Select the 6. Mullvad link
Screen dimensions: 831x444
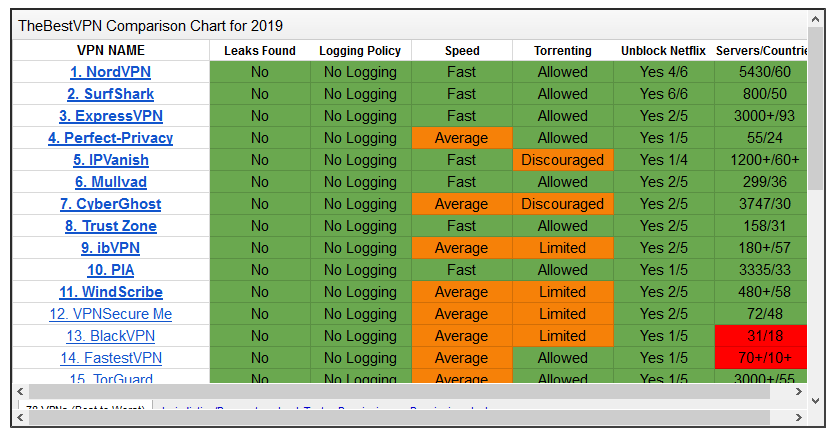(x=111, y=182)
